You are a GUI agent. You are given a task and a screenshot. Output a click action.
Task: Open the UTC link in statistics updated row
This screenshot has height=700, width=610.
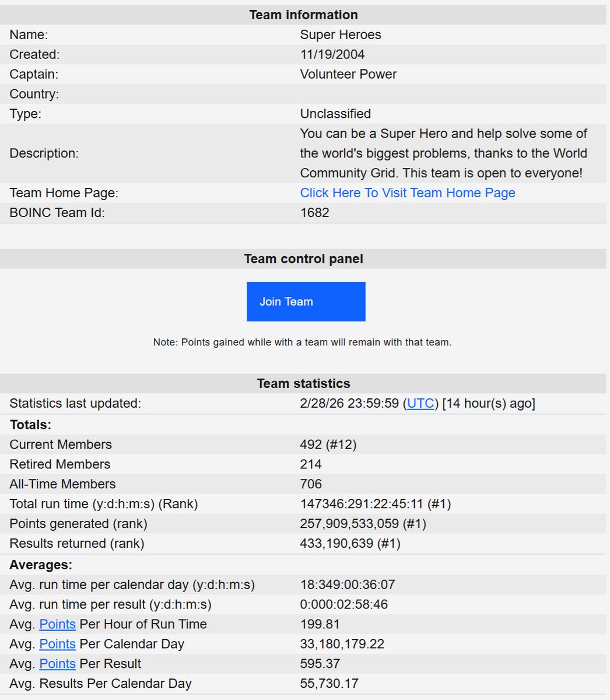click(420, 403)
